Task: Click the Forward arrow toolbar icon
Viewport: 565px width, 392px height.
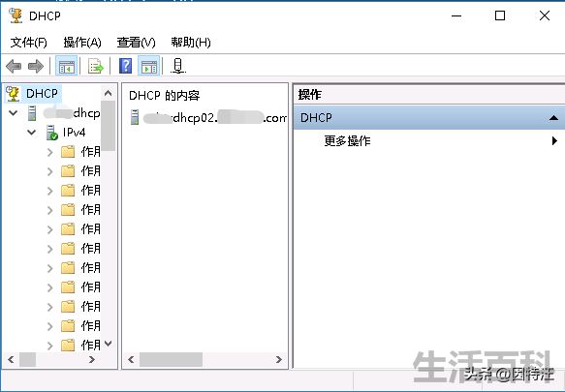Action: 36,66
